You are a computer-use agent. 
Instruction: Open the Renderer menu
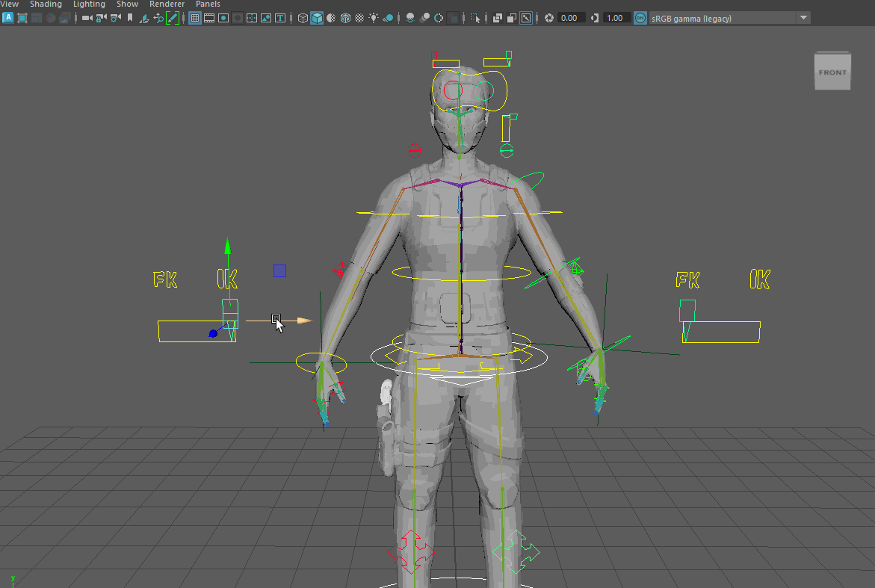167,4
